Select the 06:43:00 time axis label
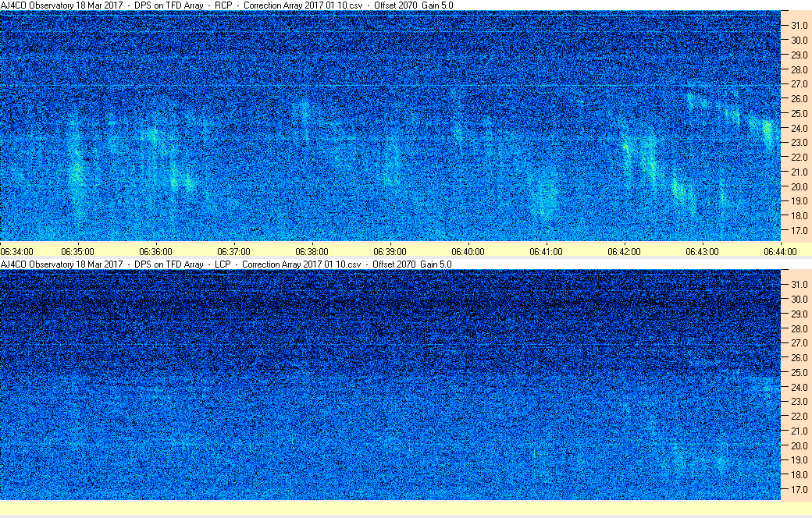Viewport: 812px width, 518px height. 702,251
